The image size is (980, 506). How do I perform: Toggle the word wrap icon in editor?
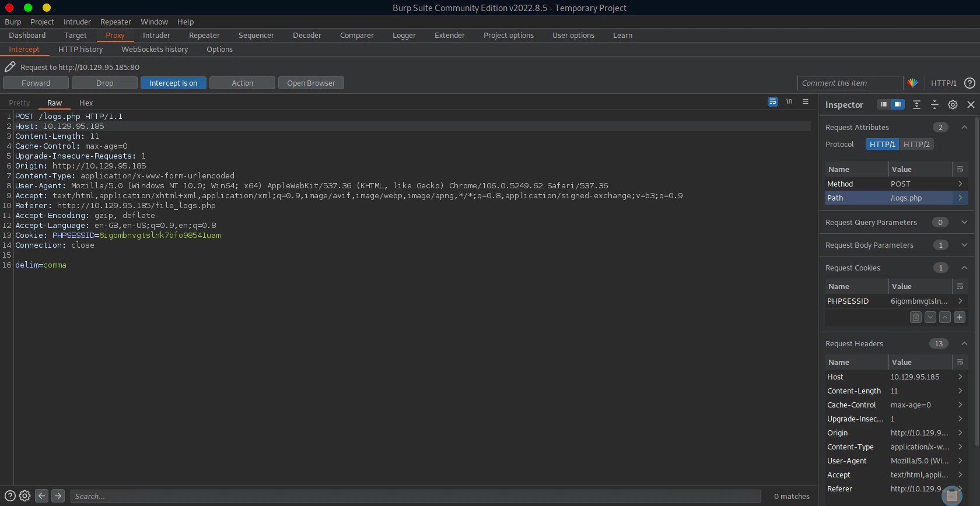click(773, 101)
